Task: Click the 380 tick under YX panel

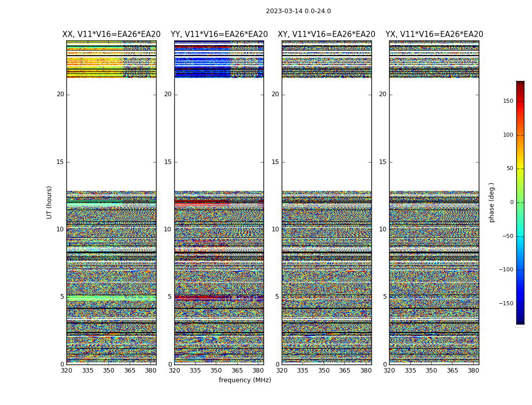Action: tap(473, 371)
